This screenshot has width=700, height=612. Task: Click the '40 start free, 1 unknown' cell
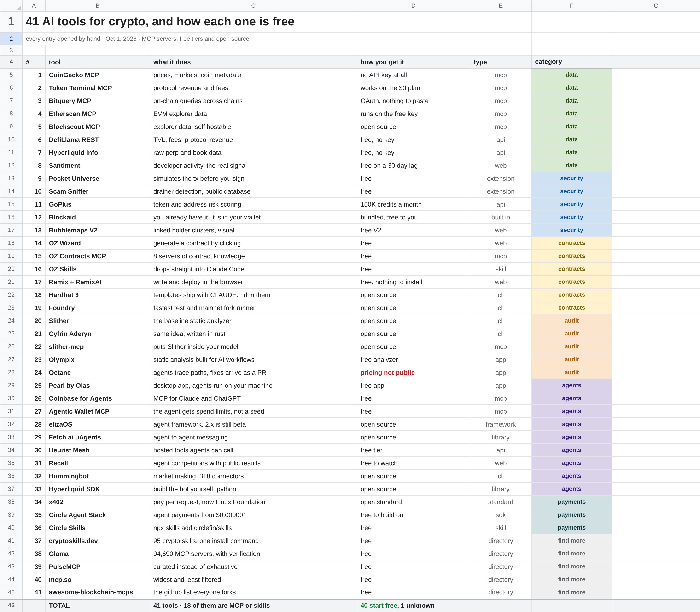point(413,605)
